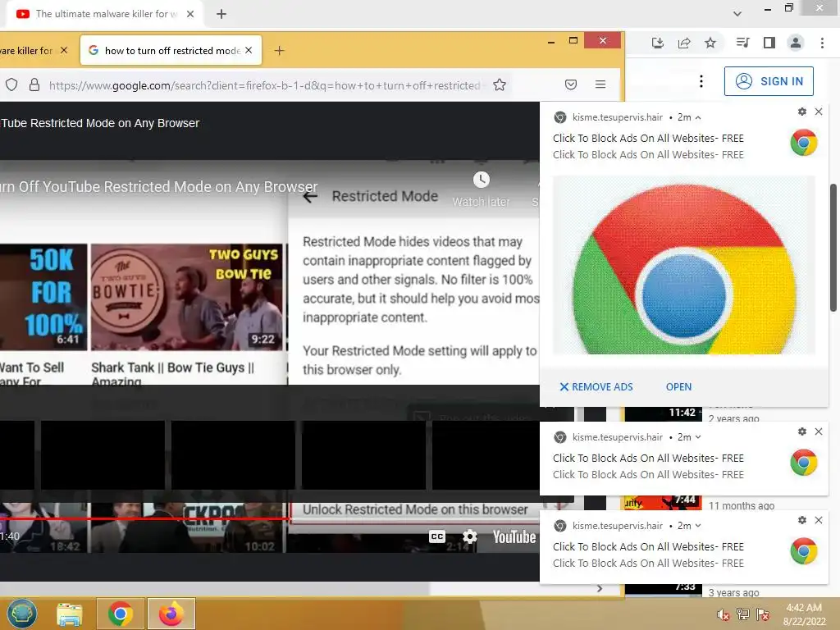Open settings gear on the middle notification

tap(802, 431)
